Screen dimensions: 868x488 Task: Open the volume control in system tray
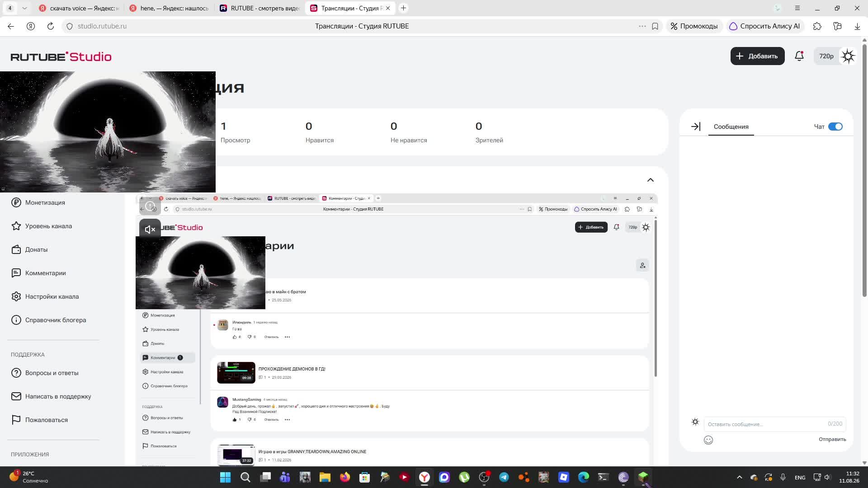[x=827, y=477]
